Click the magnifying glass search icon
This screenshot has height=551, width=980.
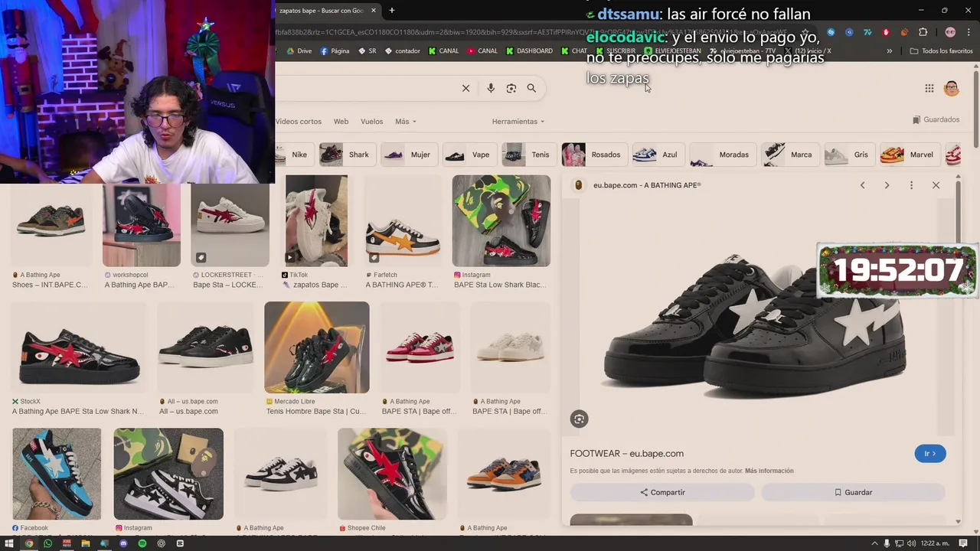[531, 88]
